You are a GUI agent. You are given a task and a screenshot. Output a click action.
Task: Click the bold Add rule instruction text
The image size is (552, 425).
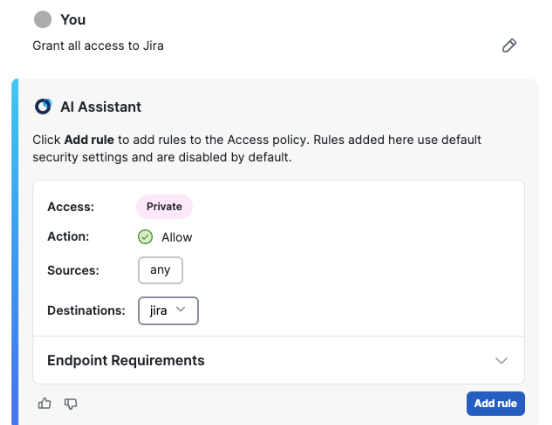(89, 140)
